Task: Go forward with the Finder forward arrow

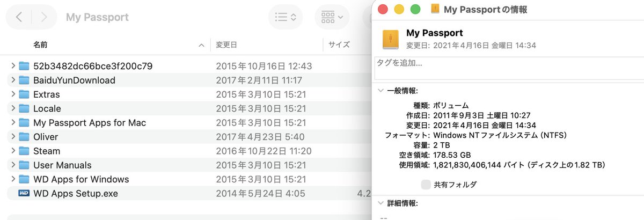Action: tap(43, 17)
